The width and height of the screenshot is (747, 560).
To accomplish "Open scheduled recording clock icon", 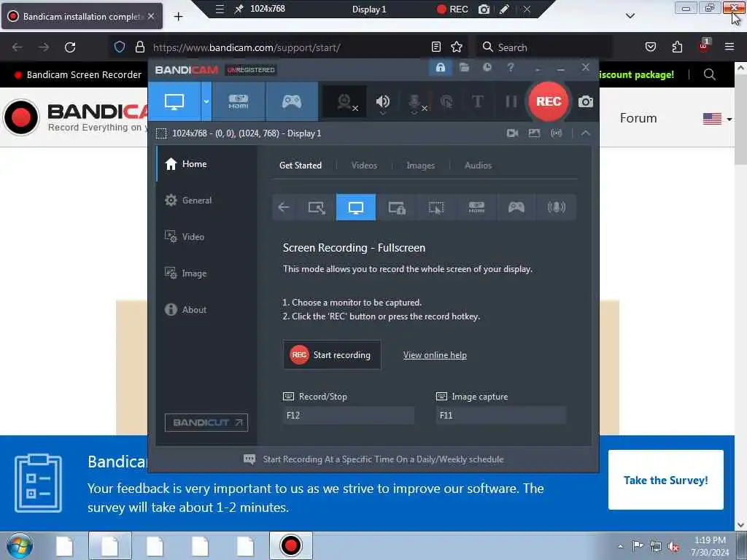I will [x=487, y=68].
